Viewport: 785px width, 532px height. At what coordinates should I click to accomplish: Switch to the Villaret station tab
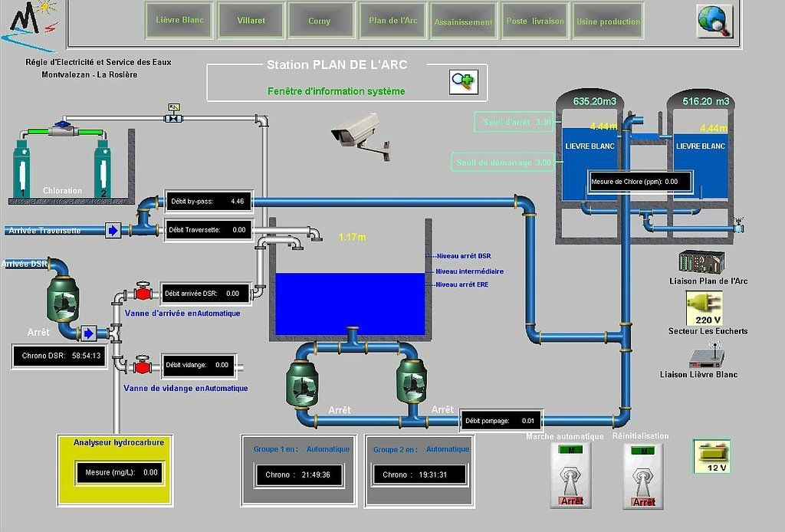(x=251, y=21)
